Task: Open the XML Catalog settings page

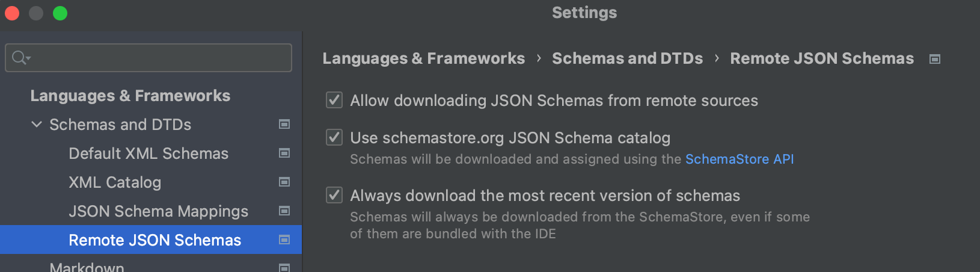Action: (x=115, y=182)
